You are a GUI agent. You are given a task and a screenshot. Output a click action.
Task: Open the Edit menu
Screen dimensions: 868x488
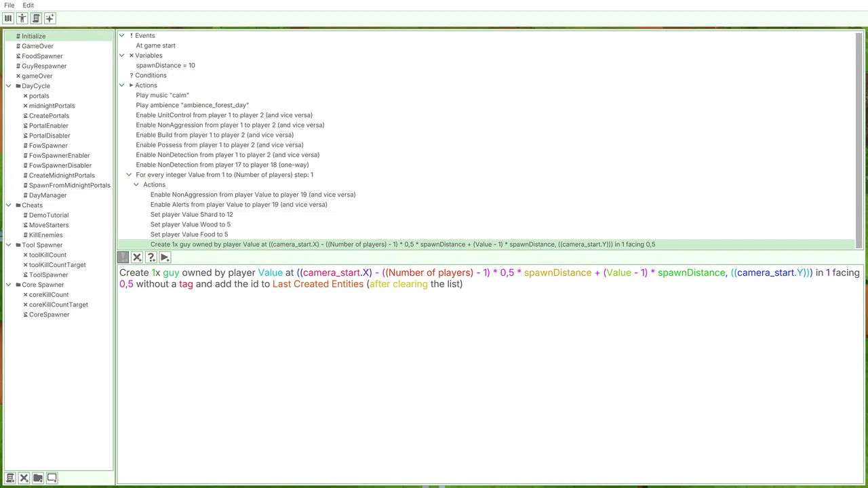coord(28,5)
